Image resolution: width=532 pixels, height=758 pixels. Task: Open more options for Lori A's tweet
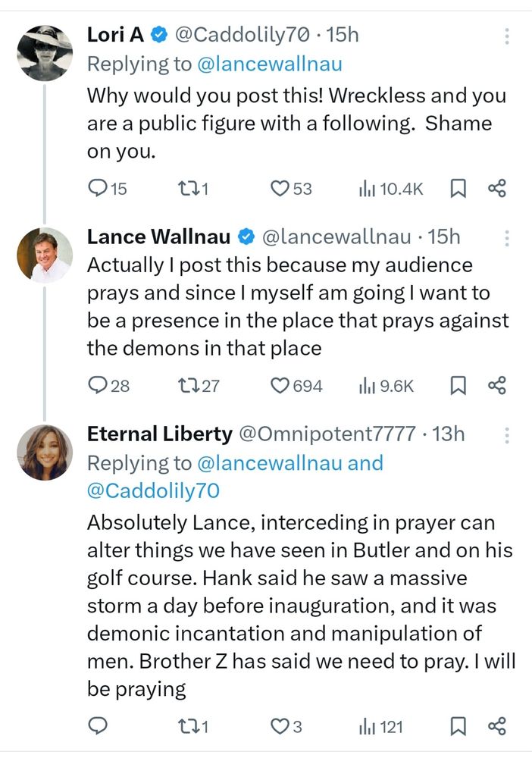(506, 36)
